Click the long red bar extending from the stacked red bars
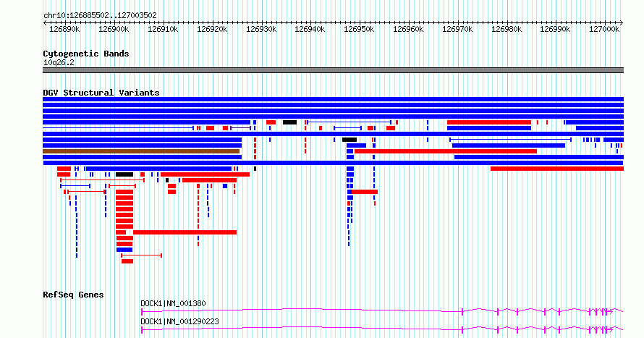The image size is (644, 338). click(185, 232)
